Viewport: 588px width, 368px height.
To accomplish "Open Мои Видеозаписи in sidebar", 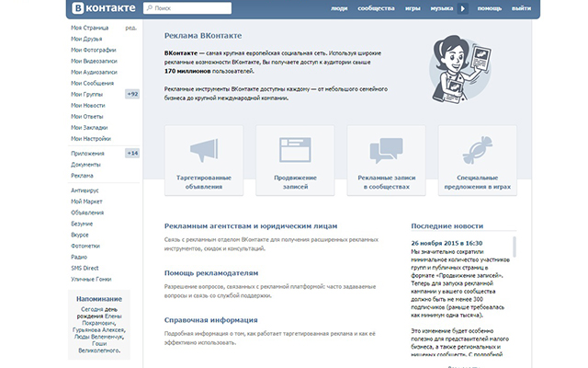I will coord(94,62).
